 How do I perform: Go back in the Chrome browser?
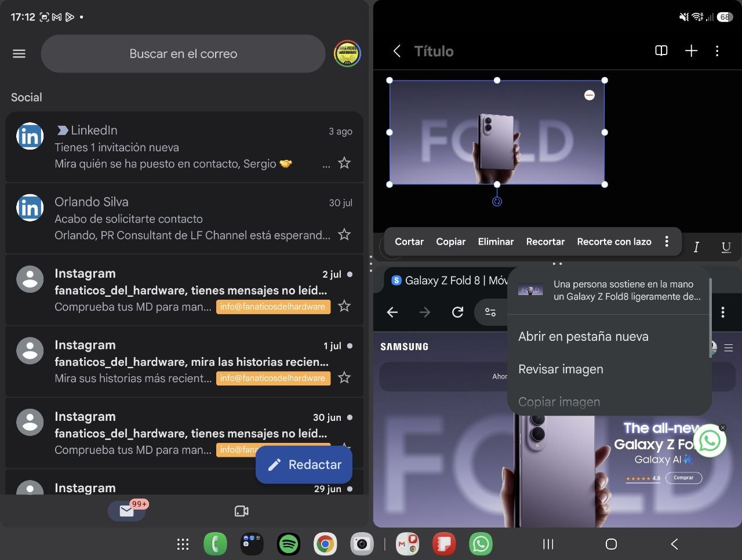[x=392, y=312]
